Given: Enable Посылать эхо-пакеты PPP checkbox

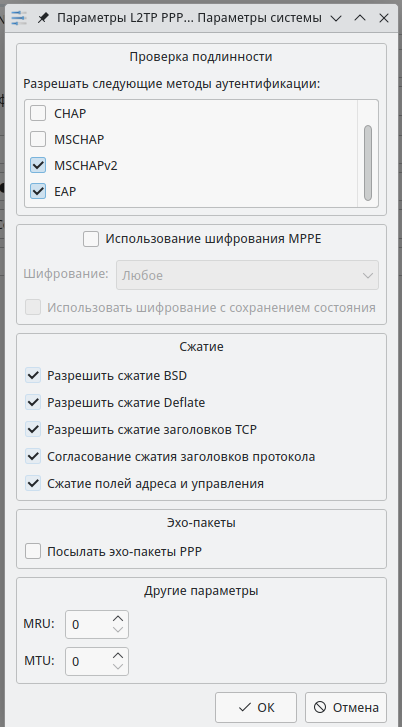Looking at the screenshot, I should tap(33, 552).
